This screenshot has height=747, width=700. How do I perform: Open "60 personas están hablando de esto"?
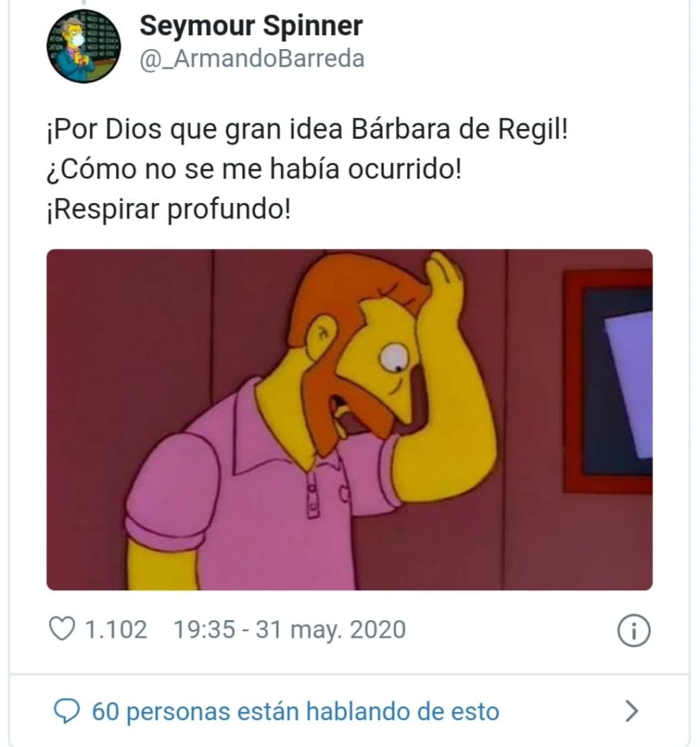tap(295, 712)
